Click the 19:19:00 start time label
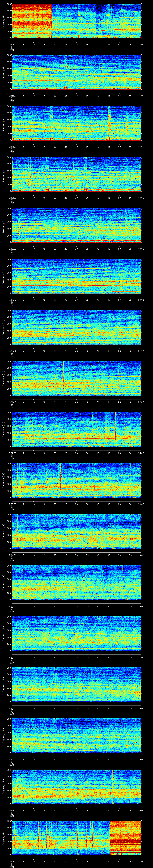This screenshot has height=868, width=153. coord(12,300)
